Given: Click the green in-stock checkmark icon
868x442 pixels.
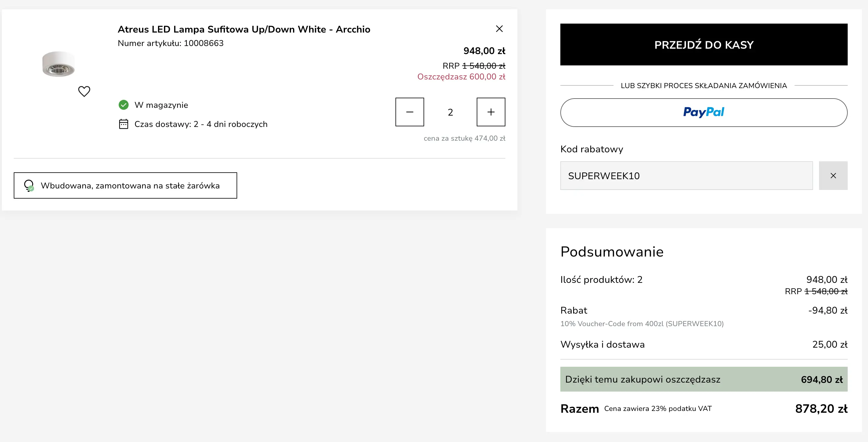Looking at the screenshot, I should click(124, 105).
